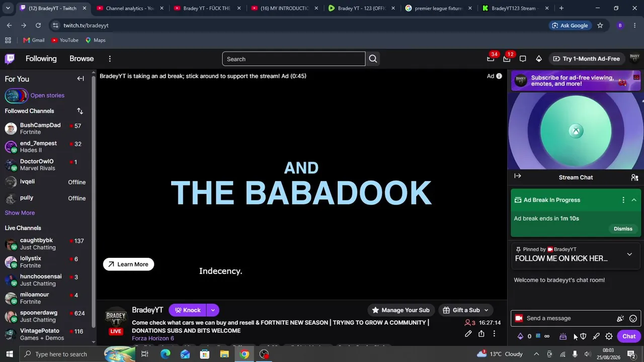This screenshot has width=644, height=362.
Task: Open Whispers speech bubble icon
Action: point(523,59)
